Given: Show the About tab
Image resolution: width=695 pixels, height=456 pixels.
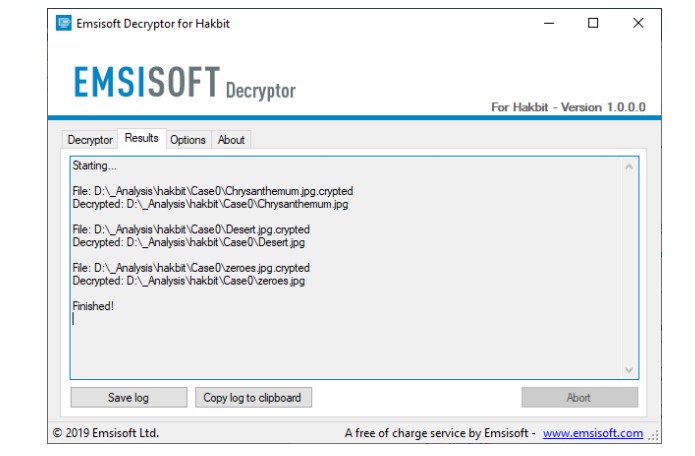Looking at the screenshot, I should [x=231, y=140].
